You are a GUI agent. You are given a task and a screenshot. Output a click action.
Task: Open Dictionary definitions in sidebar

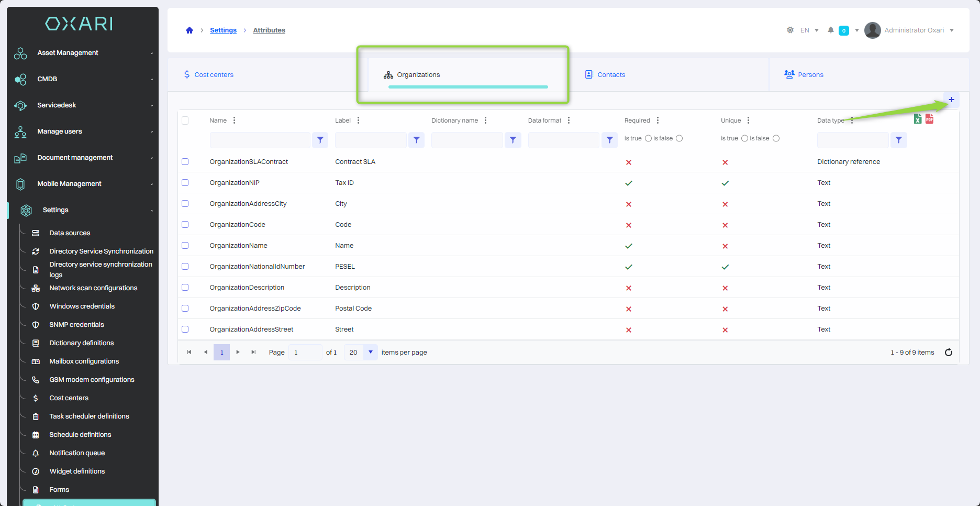click(x=81, y=343)
